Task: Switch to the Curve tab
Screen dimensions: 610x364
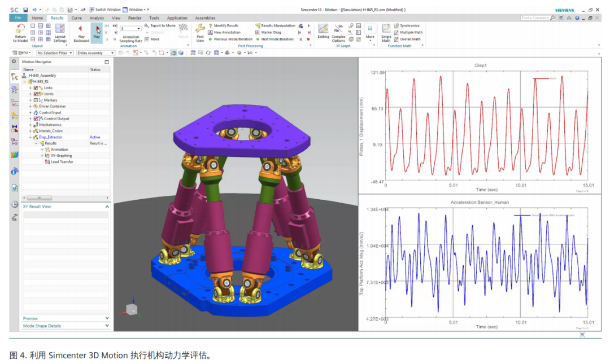Action: 77,18
